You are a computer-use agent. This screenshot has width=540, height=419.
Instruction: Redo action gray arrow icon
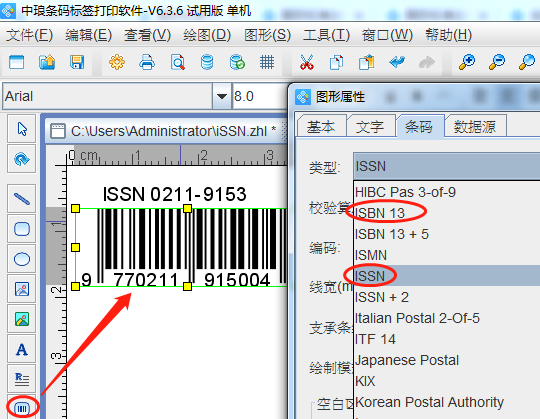pyautogui.click(x=427, y=62)
